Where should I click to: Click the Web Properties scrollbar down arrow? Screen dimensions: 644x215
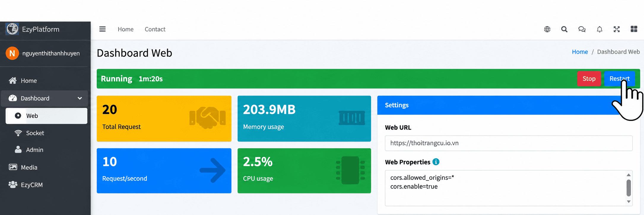point(629,202)
